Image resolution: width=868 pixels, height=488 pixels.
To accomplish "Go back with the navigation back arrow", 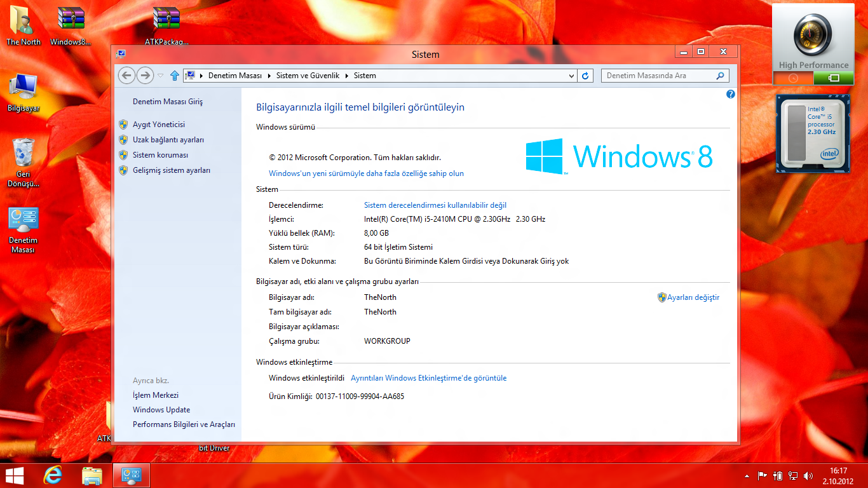I will (126, 76).
